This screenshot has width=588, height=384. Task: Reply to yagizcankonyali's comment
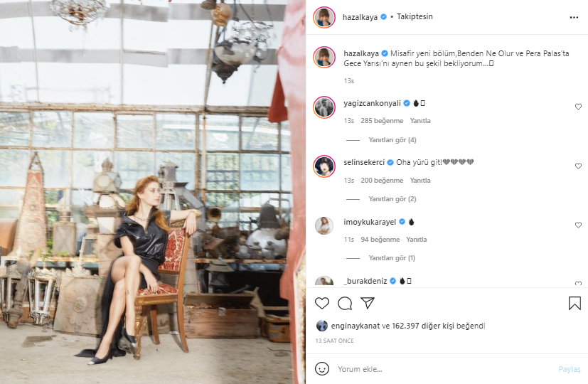coord(419,121)
